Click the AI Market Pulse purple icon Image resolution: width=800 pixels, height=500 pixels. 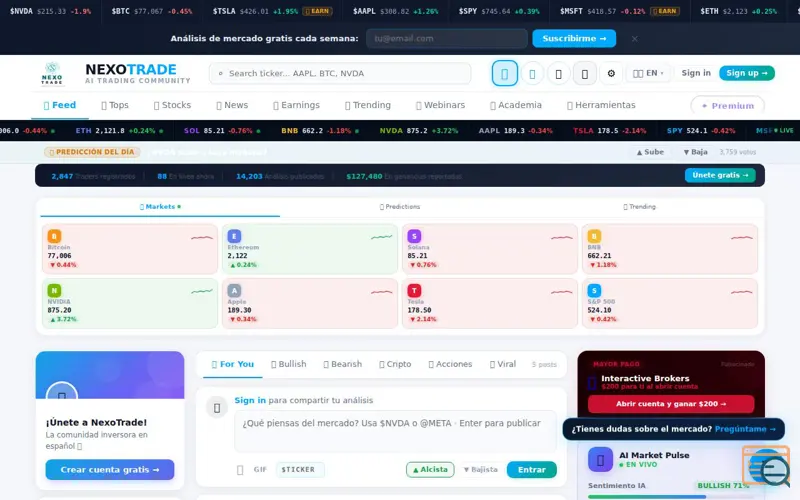(600, 460)
